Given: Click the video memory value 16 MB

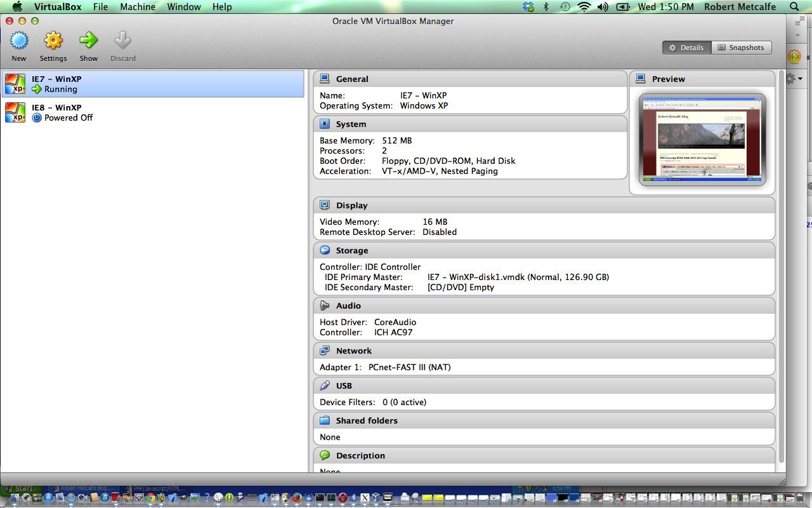Looking at the screenshot, I should (x=435, y=222).
